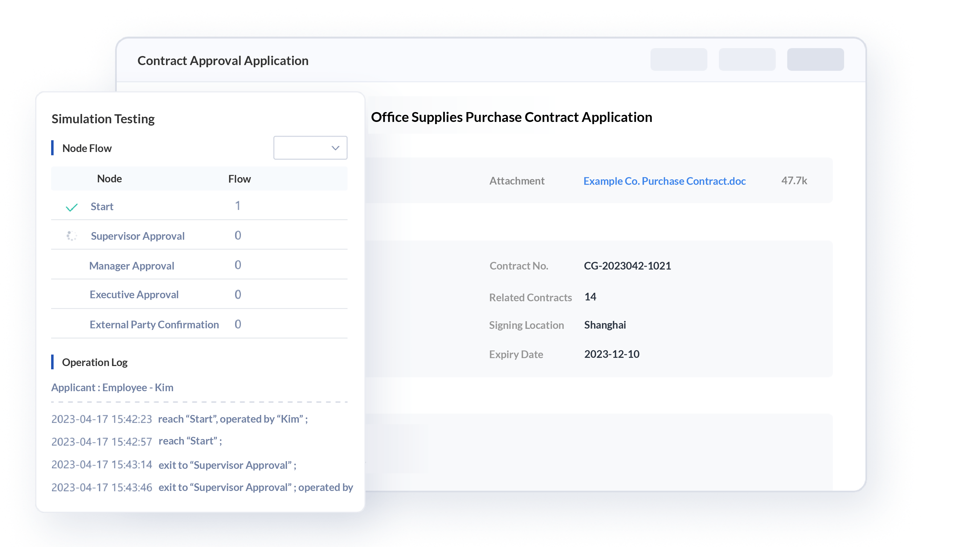Viewport: 980px width, 547px height.
Task: Open the Node Flow dropdown
Action: tap(310, 148)
